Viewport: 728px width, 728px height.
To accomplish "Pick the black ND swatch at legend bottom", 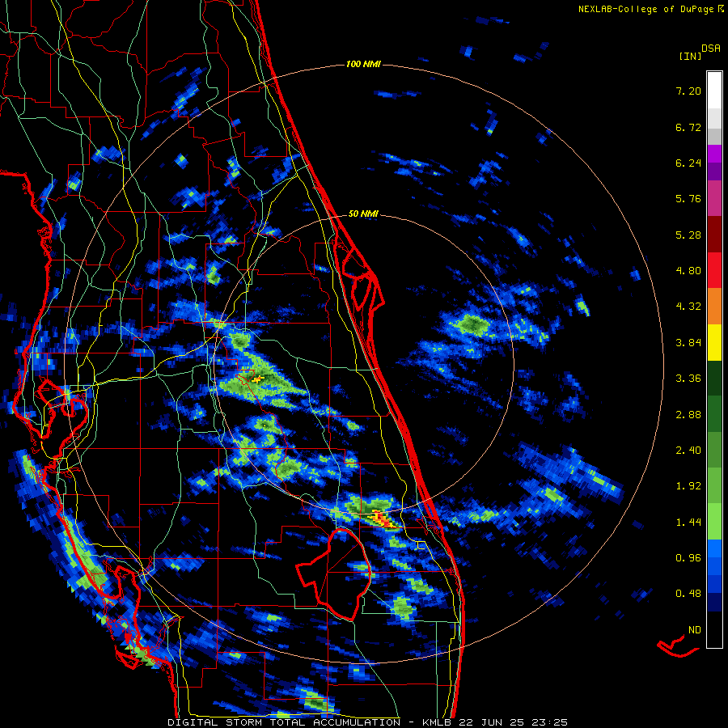I will pyautogui.click(x=714, y=629).
